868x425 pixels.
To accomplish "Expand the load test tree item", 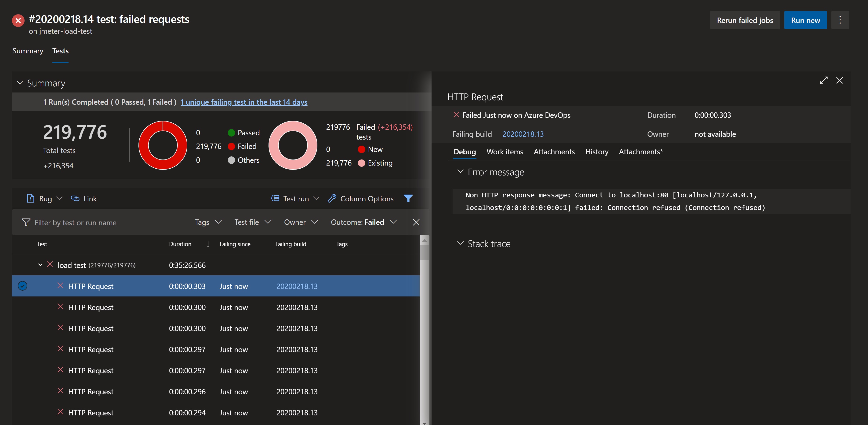I will click(x=39, y=265).
